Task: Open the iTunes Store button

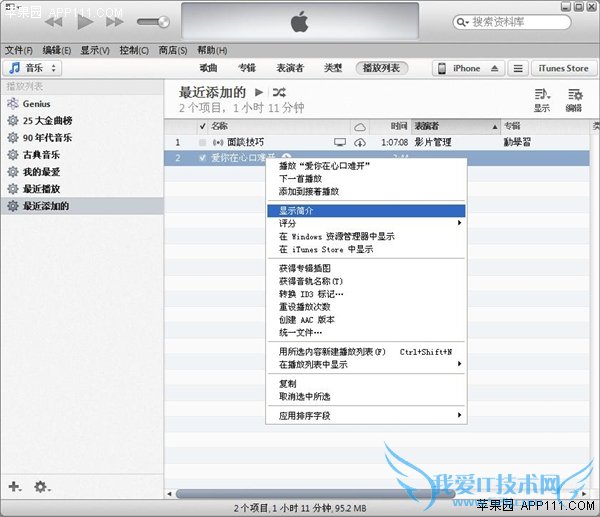Action: tap(563, 68)
